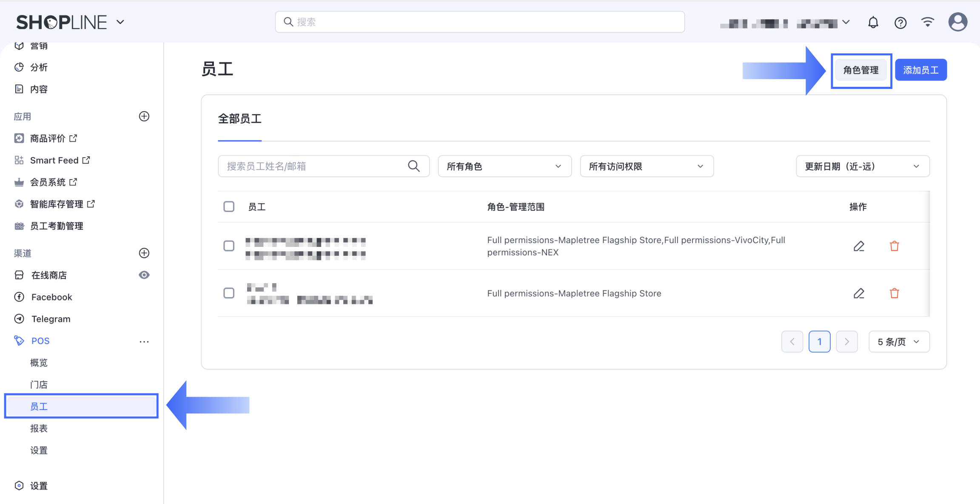Tick the first employee row checkbox

[x=229, y=246]
